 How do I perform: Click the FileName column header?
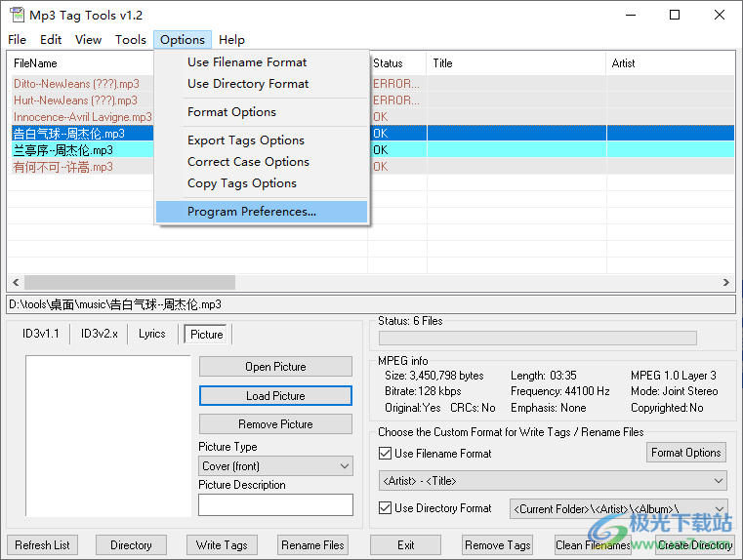(35, 63)
